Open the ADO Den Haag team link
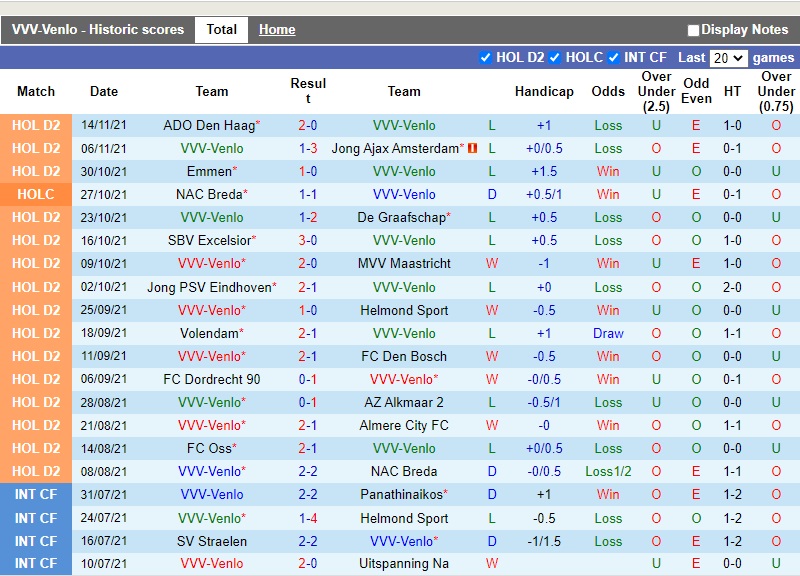800x576 pixels. tap(208, 125)
